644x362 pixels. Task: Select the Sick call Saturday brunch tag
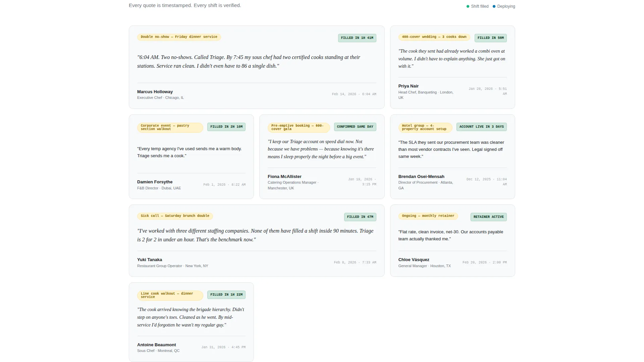175,216
